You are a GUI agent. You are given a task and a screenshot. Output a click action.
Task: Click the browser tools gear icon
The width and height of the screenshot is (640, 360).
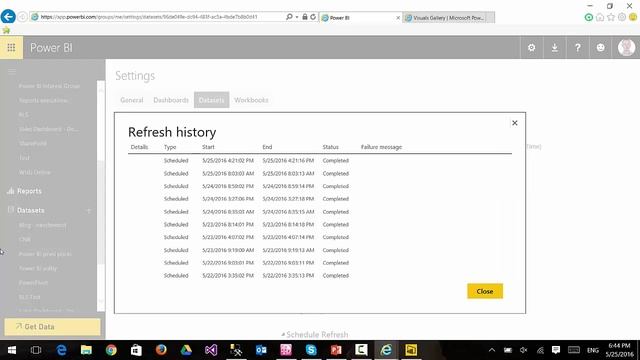622,17
